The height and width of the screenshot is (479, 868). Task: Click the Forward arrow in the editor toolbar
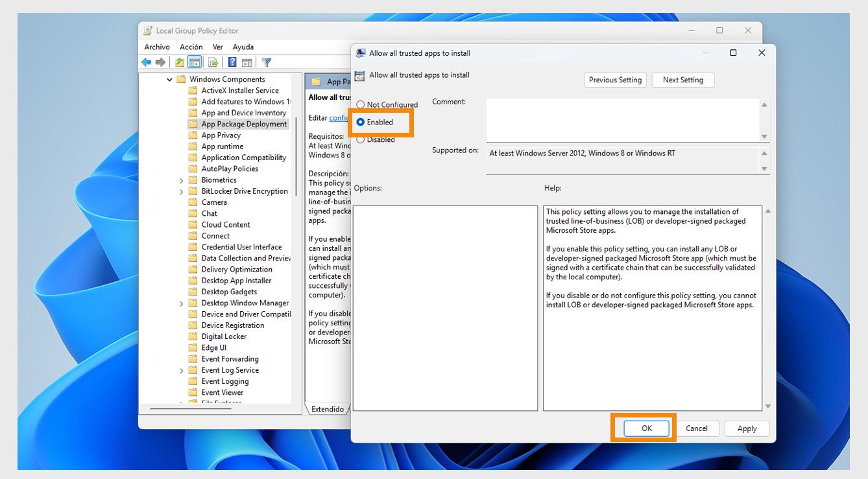[x=160, y=62]
